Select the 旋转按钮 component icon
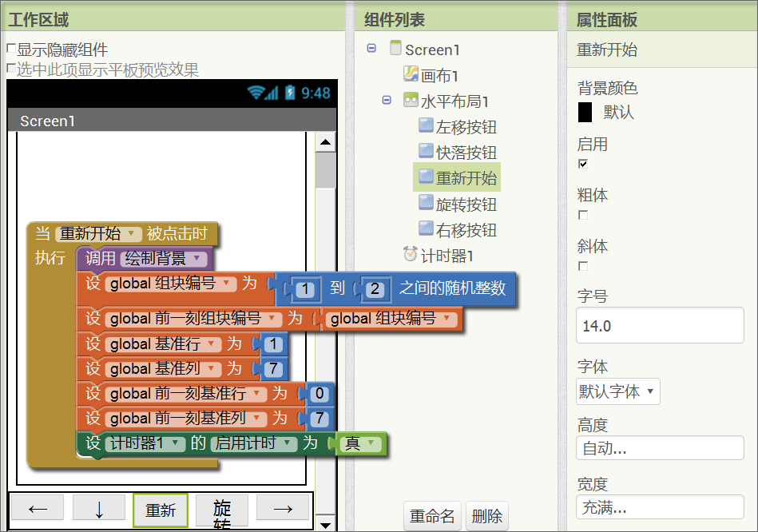 (426, 204)
